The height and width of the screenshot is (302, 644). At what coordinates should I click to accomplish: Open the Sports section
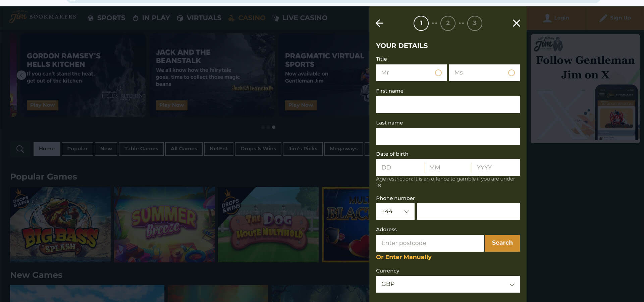click(106, 18)
